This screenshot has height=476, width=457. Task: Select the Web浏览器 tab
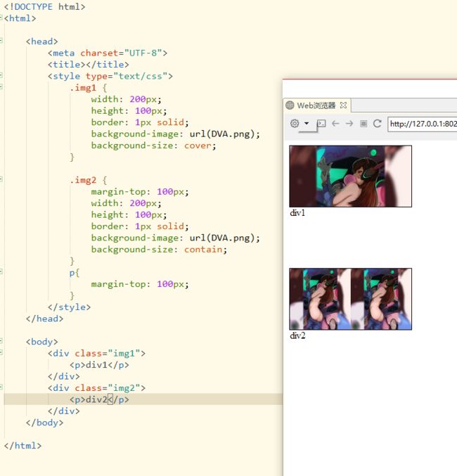pos(316,105)
